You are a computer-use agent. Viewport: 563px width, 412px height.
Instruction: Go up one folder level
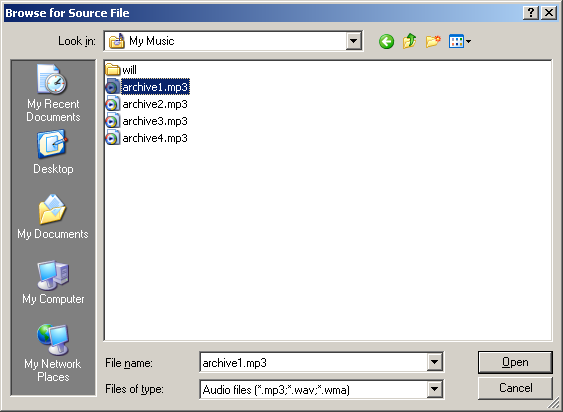point(409,41)
